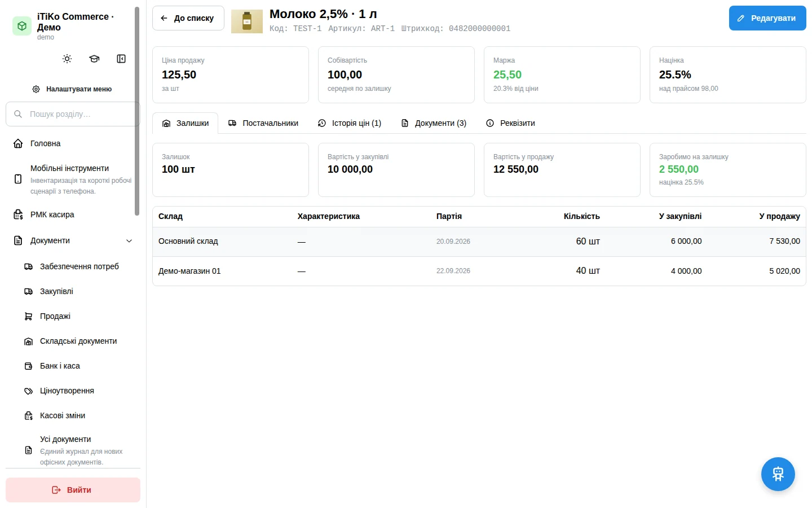Screen dimensions: 812x508
Task: Click the sidebar vertical scrollbar
Action: click(x=137, y=111)
